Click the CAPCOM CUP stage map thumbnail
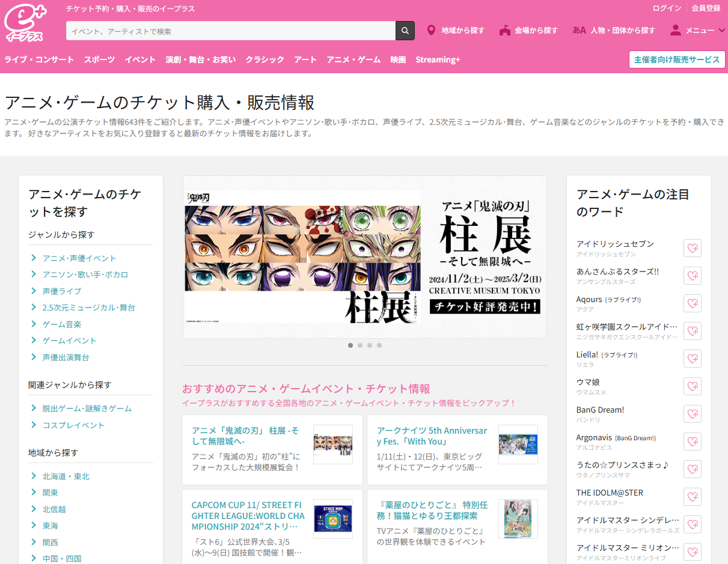The image size is (728, 564). pos(333,519)
